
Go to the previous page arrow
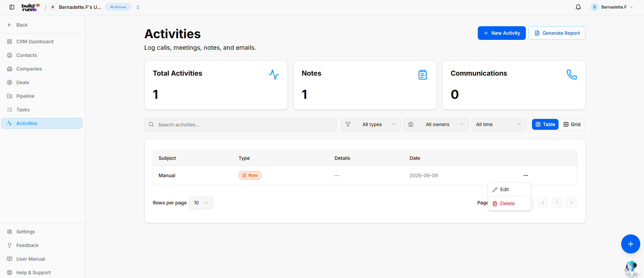click(x=543, y=203)
